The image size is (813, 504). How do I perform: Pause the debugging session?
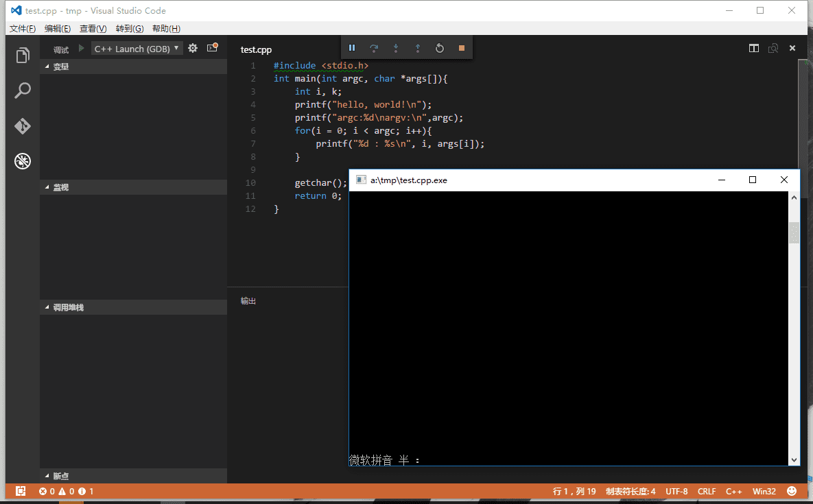(x=352, y=48)
